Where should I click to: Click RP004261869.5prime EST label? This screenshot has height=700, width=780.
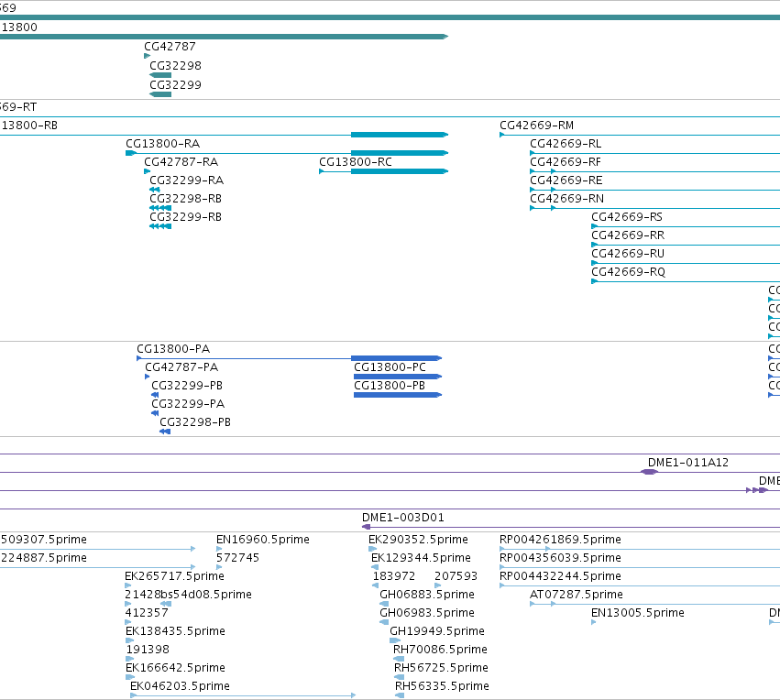pyautogui.click(x=561, y=540)
